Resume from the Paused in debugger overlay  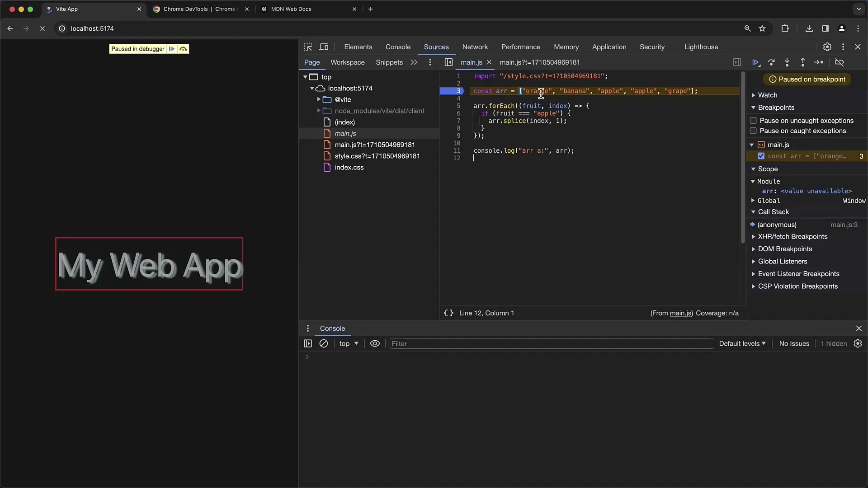click(172, 49)
